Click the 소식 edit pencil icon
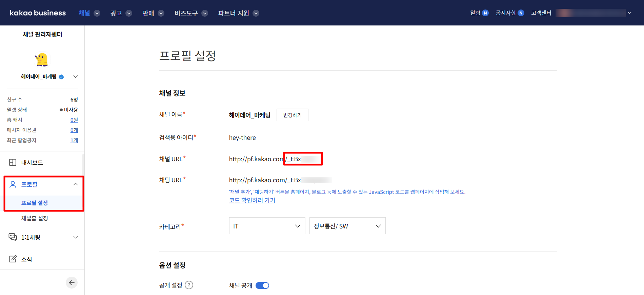The width and height of the screenshot is (644, 295). (13, 259)
